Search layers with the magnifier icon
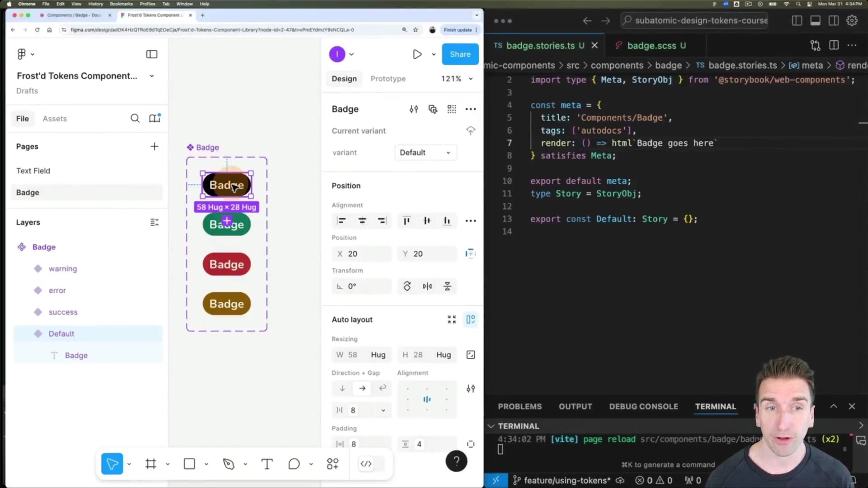 coord(135,118)
